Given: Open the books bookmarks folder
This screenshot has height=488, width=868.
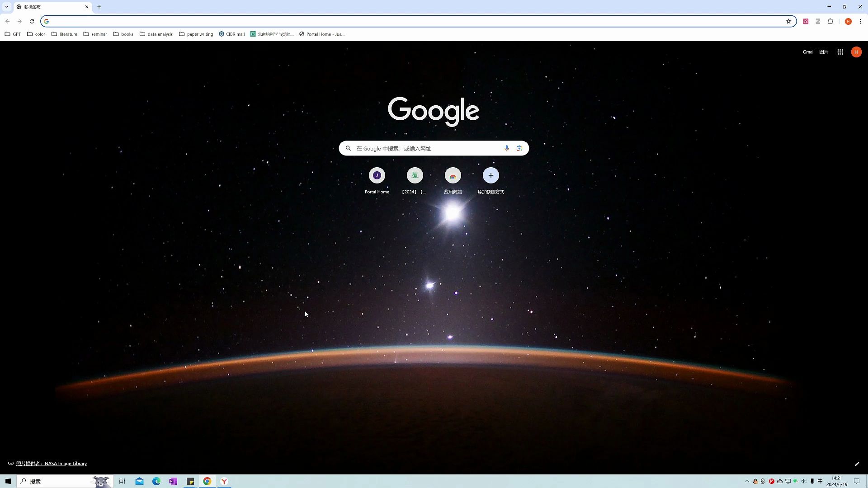Looking at the screenshot, I should pos(123,34).
